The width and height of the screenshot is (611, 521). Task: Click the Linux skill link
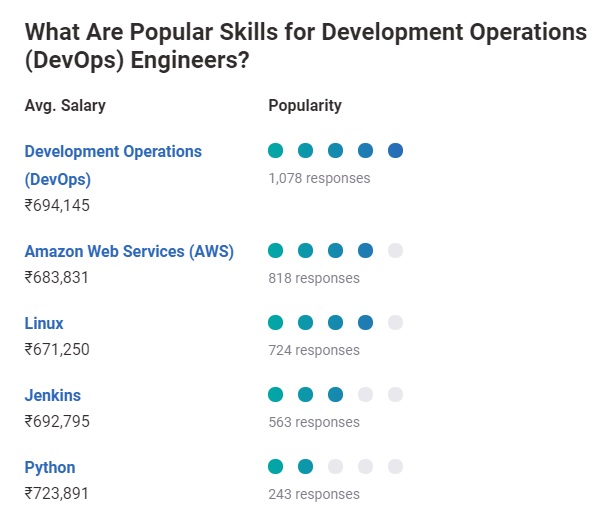pyautogui.click(x=44, y=324)
